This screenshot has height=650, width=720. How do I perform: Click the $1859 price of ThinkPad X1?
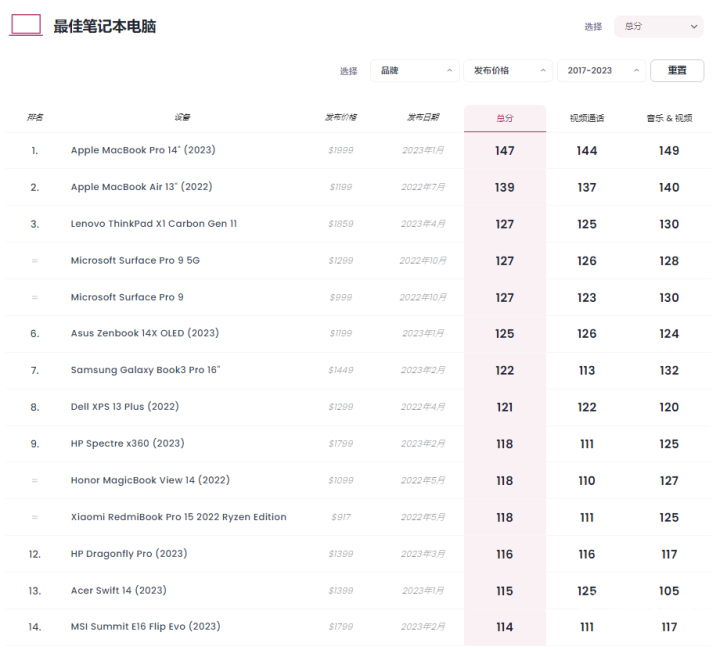tap(341, 224)
